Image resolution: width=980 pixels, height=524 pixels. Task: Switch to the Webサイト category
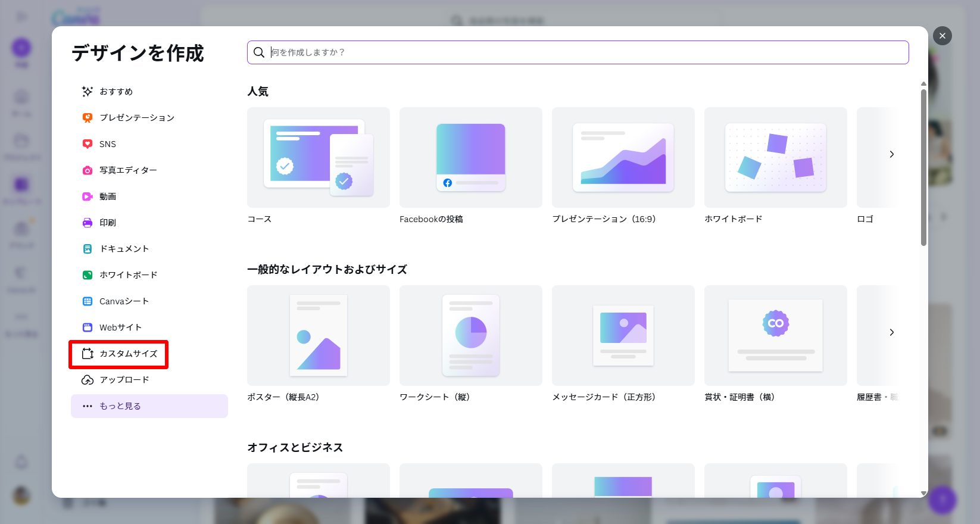[120, 327]
